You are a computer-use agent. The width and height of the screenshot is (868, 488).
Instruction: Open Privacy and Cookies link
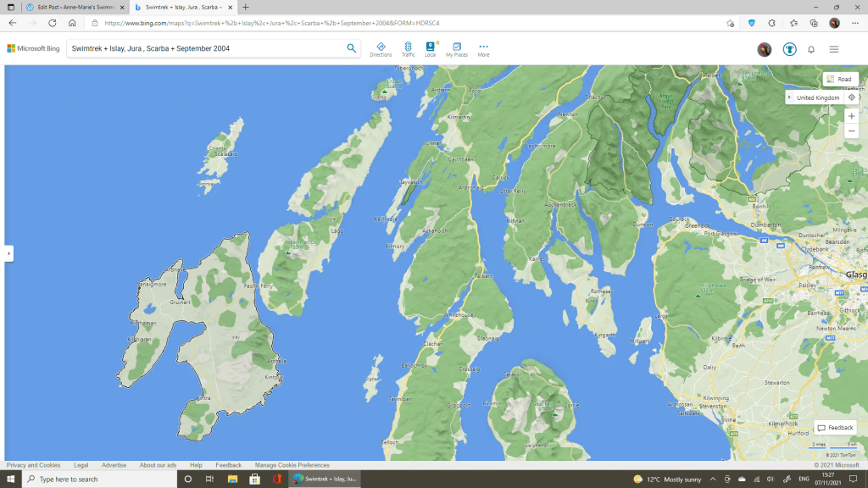pos(33,465)
